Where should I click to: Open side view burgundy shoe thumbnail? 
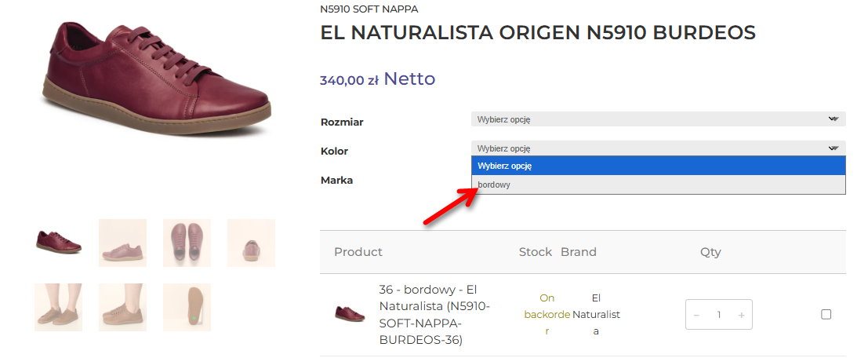pyautogui.click(x=58, y=243)
